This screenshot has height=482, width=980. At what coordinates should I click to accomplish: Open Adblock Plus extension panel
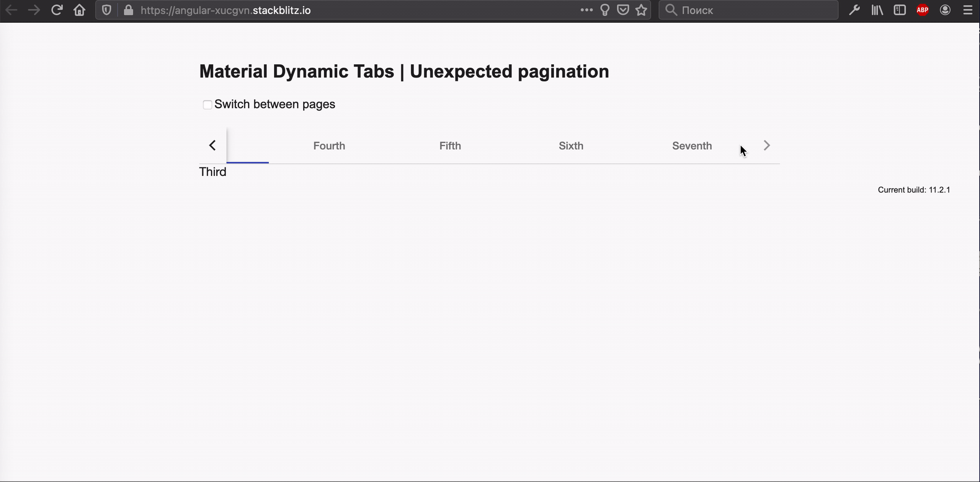[922, 10]
